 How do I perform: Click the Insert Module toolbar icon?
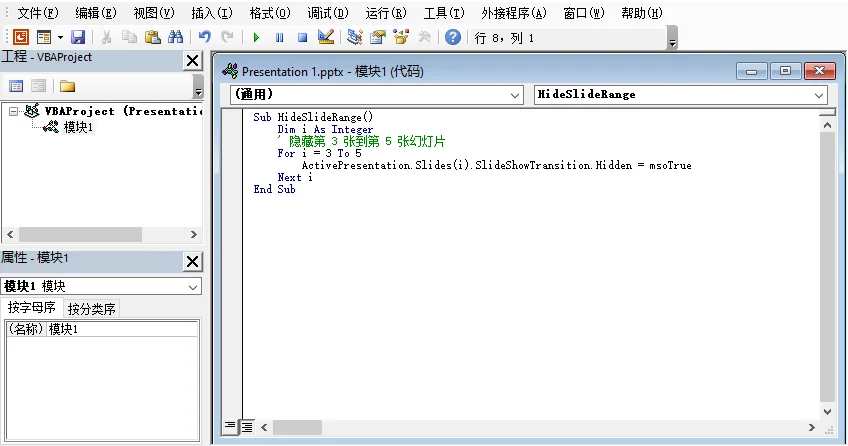(44, 37)
